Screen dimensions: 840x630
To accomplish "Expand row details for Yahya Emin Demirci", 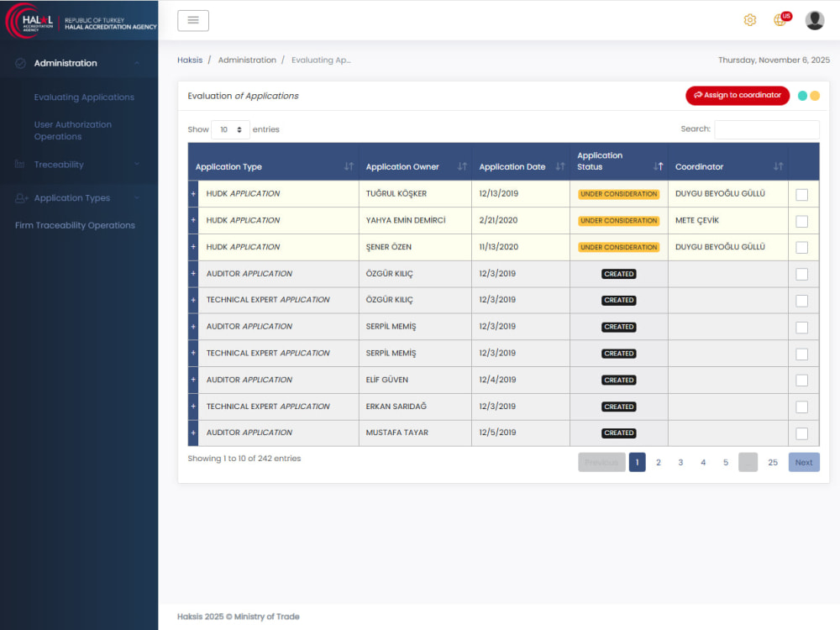I will tap(193, 220).
